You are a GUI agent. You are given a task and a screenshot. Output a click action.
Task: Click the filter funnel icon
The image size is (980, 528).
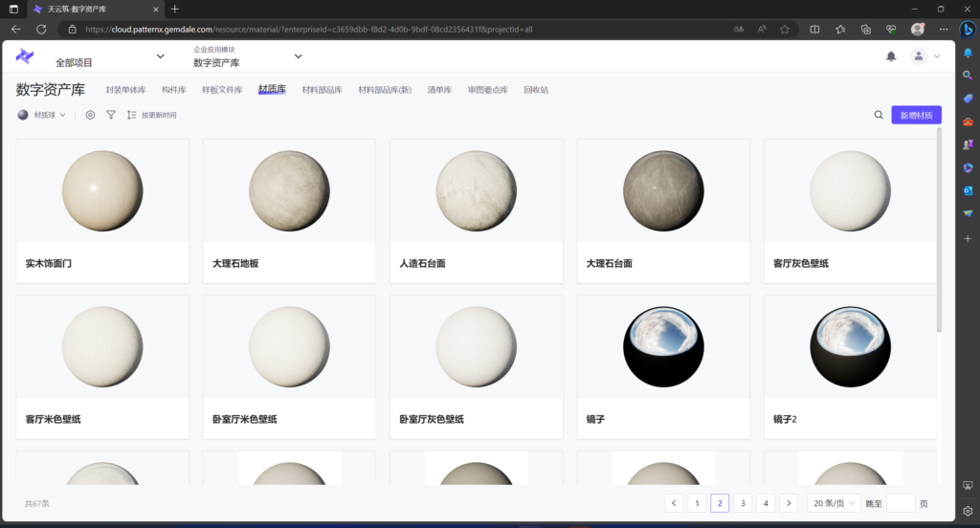click(x=111, y=115)
